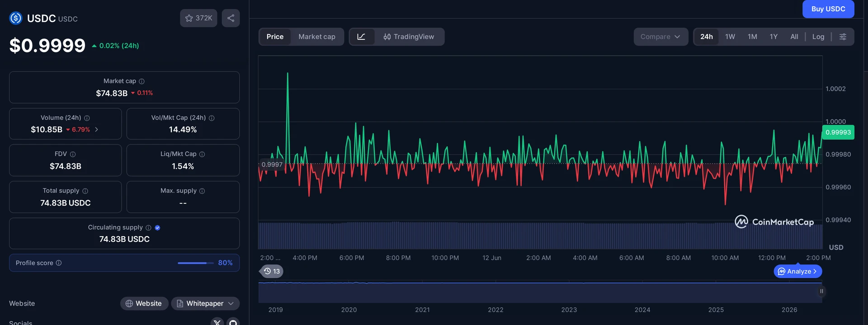Show Total supply info icon
868x325 pixels.
pos(85,191)
